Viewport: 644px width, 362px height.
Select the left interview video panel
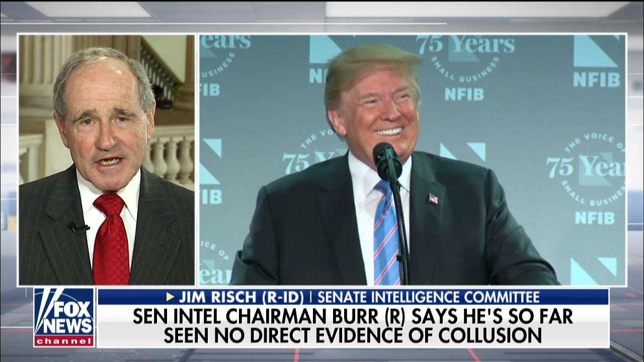107,160
